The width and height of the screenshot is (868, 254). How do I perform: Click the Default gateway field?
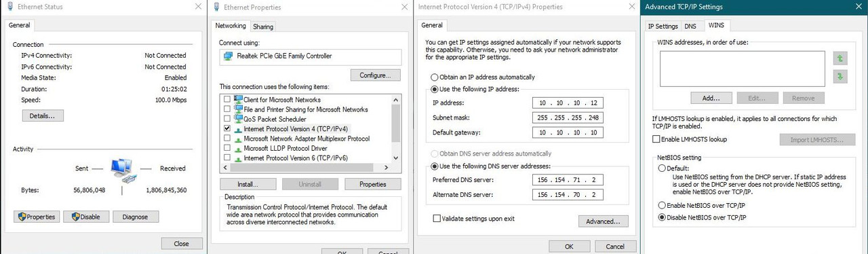(568, 132)
